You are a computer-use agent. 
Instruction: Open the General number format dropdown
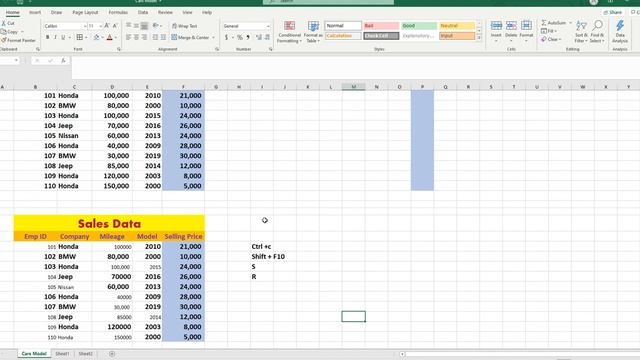click(x=268, y=26)
